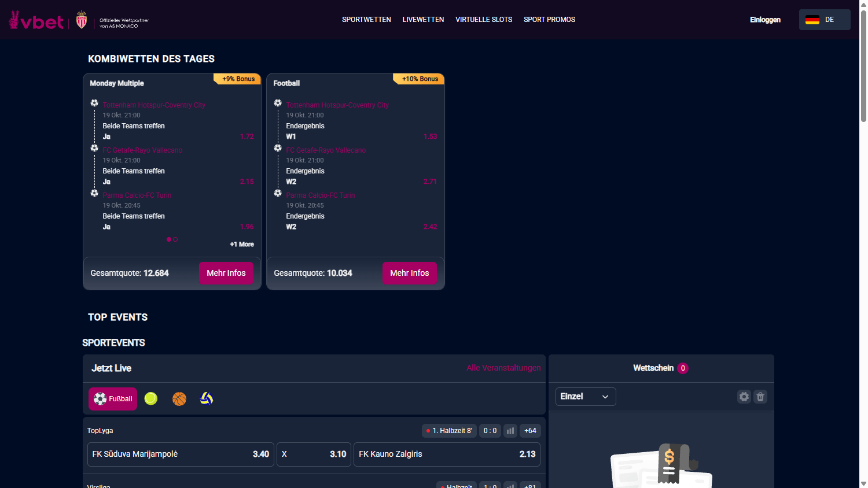Open statistics icon for TopLyga match

(x=510, y=431)
